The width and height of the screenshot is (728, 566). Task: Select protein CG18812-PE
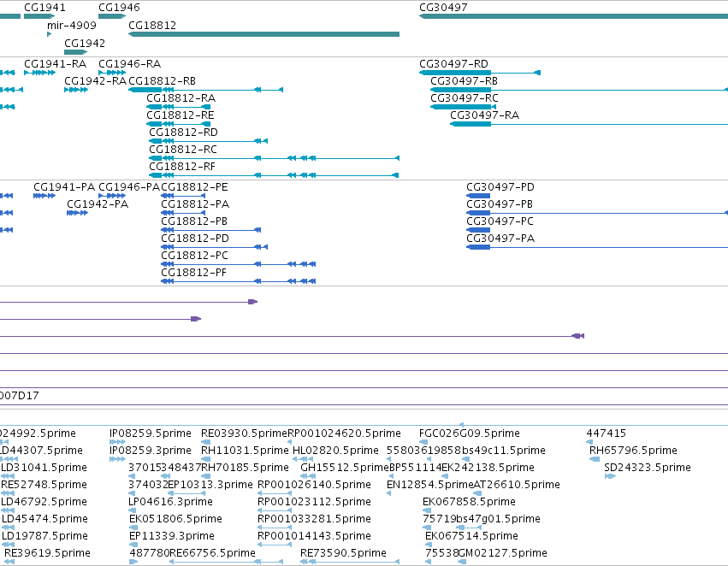[x=194, y=187]
